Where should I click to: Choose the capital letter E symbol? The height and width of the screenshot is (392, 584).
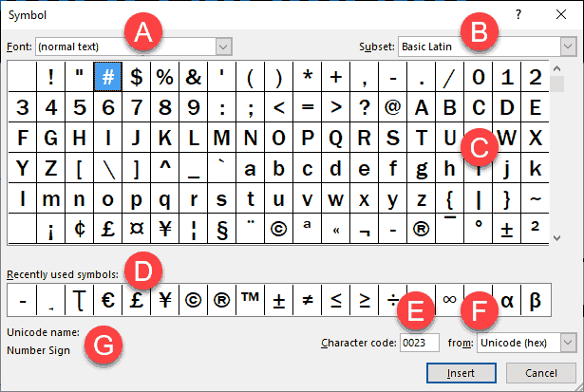pos(536,107)
